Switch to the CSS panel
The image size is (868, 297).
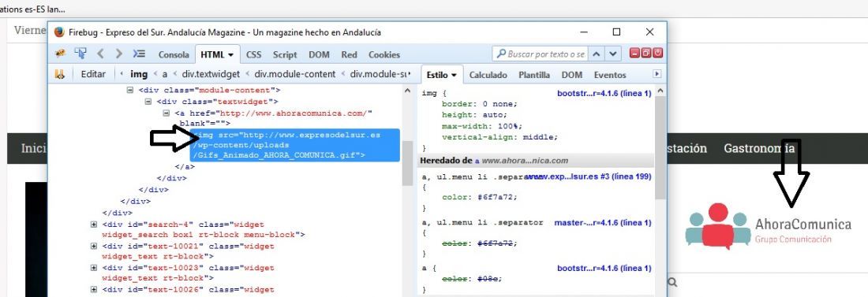tap(253, 55)
